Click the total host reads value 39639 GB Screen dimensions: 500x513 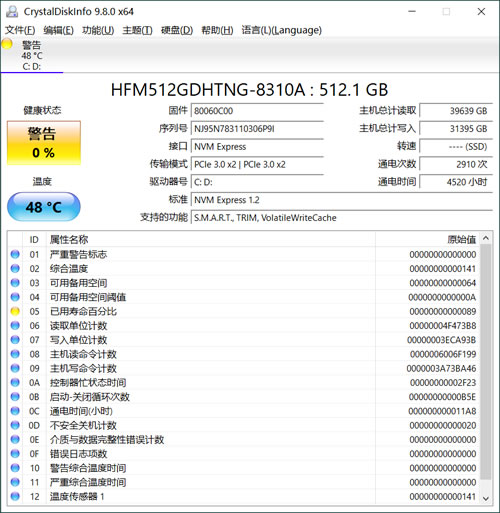[456, 111]
